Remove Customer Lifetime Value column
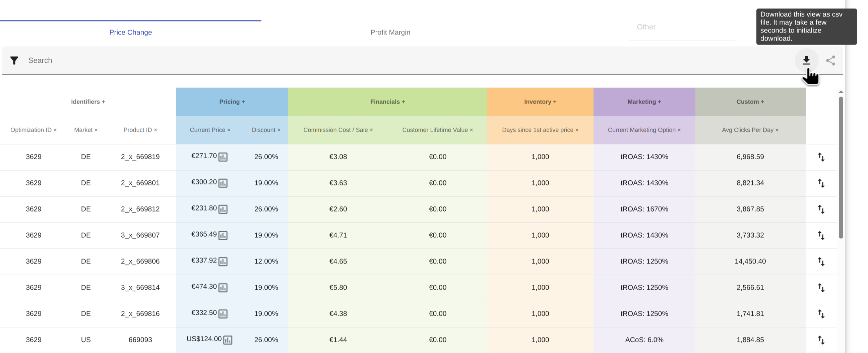This screenshot has height=353, width=868. point(472,130)
